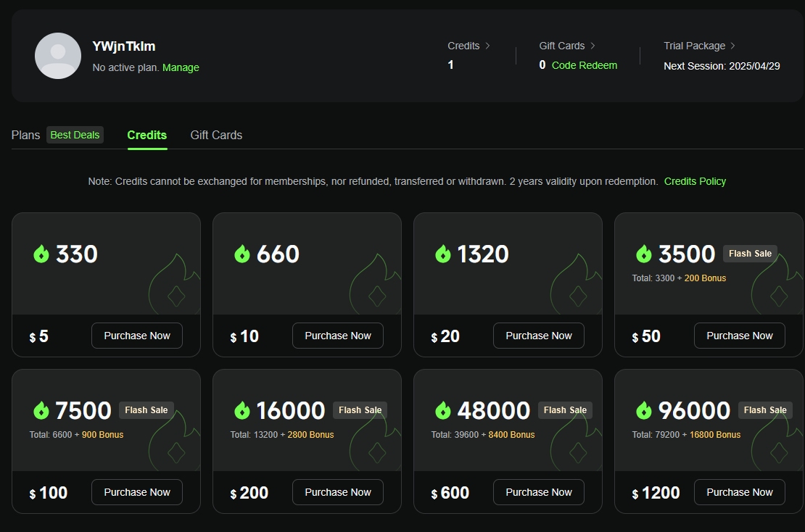
Task: Click the '16800 Bonus' text
Action: pyautogui.click(x=715, y=435)
